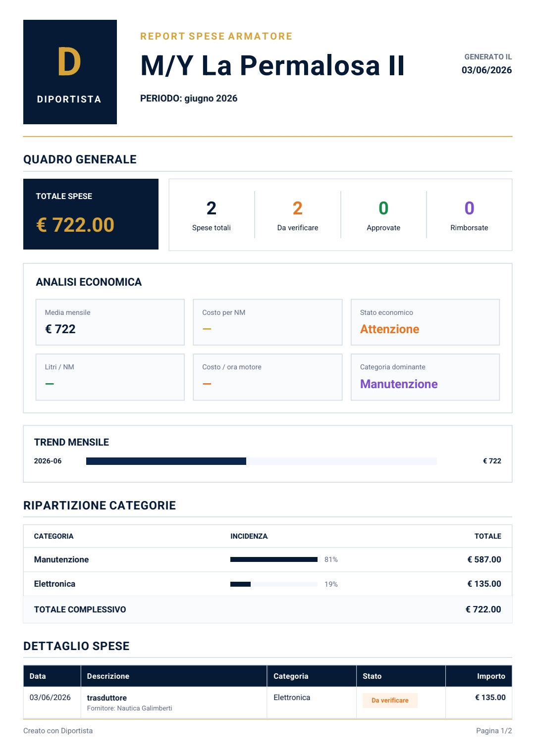This screenshot has height=756, width=535.
Task: Click the Elettronica incidence bar
Action: pos(274,584)
